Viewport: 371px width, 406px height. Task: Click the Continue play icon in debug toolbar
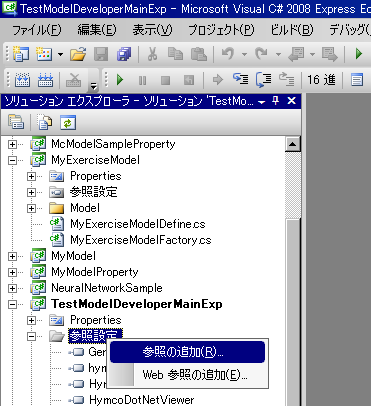(120, 80)
